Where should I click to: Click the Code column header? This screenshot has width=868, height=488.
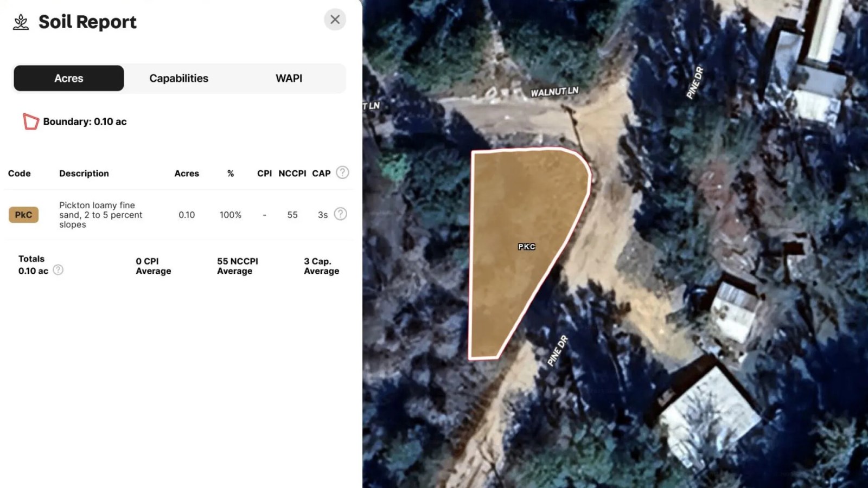[19, 174]
